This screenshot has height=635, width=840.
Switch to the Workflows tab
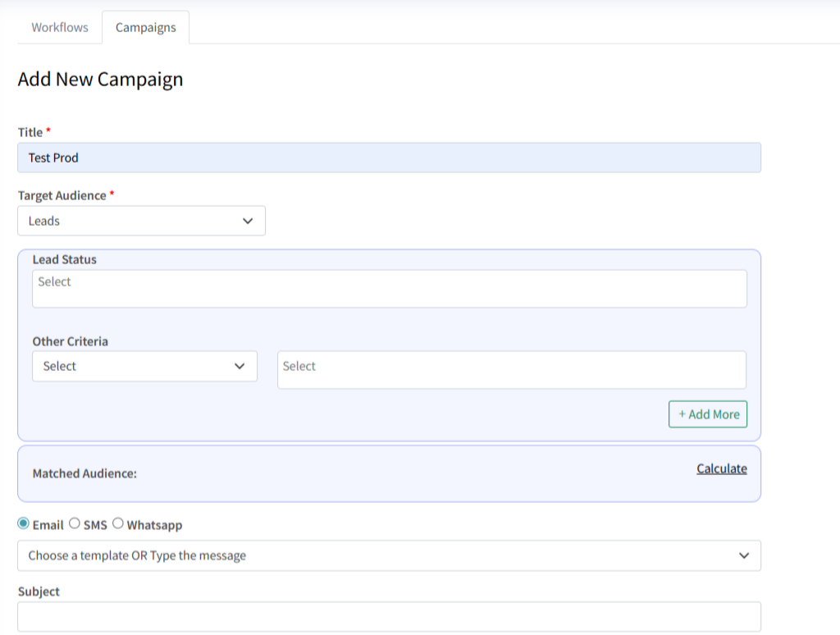click(x=60, y=27)
